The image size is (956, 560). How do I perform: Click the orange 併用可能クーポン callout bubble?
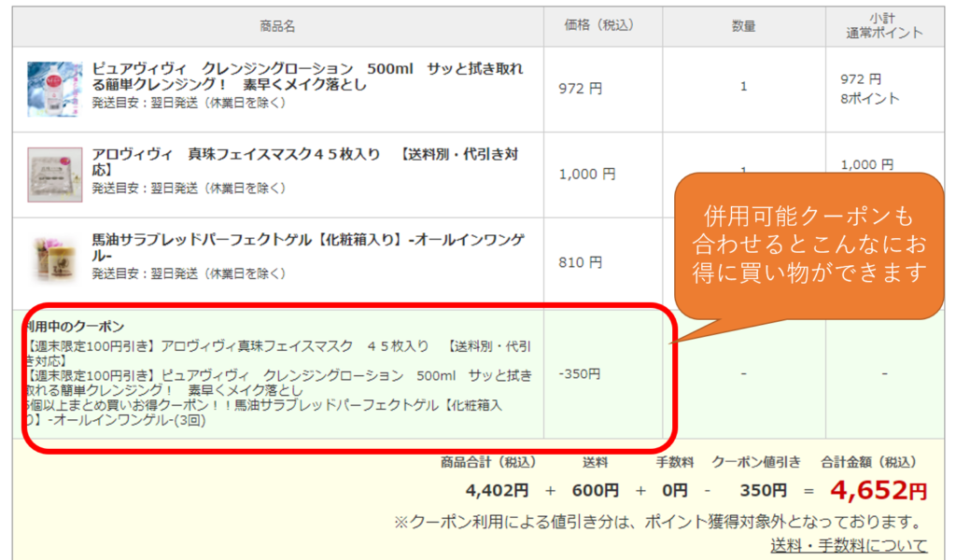[808, 245]
